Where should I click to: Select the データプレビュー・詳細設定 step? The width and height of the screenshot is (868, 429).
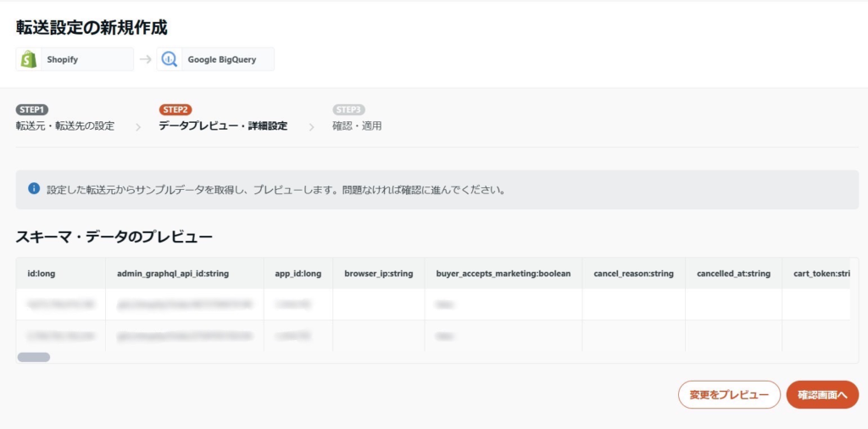click(x=223, y=125)
